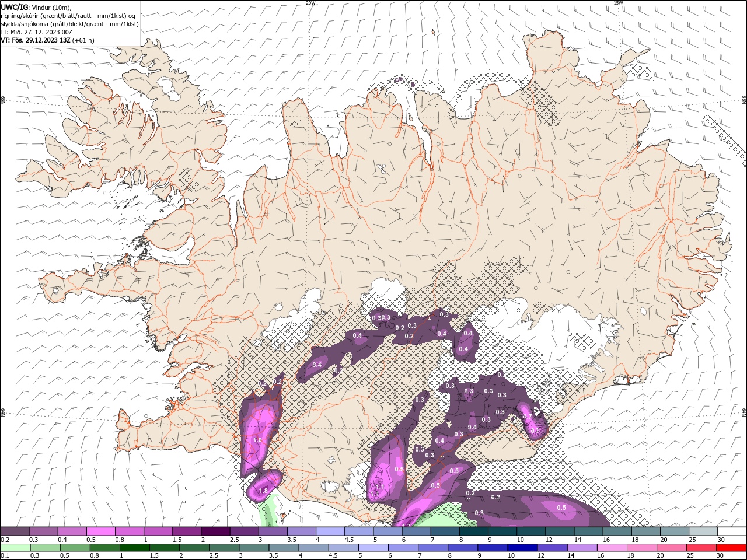
Task: Click the '1.8' precipitation value on the map
Action: (x=263, y=491)
